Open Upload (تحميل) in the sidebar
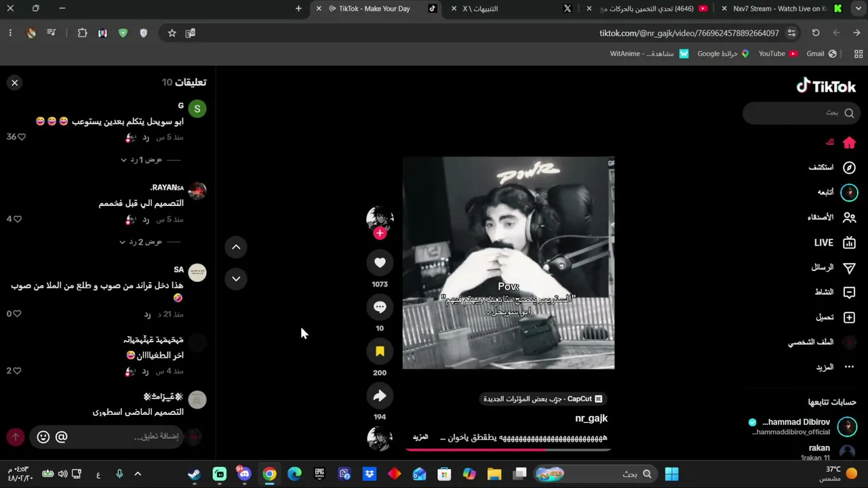868x488 pixels. pos(835,317)
